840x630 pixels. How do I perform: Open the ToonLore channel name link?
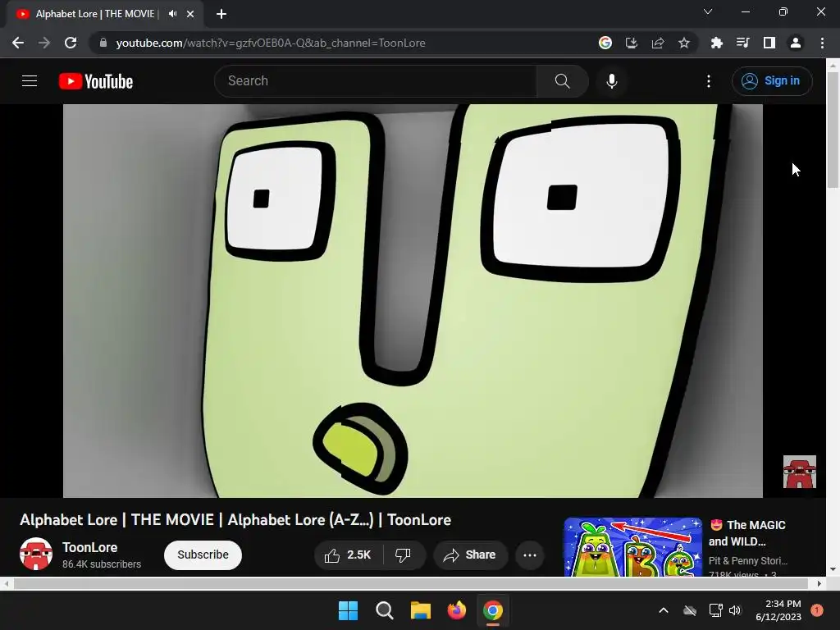(90, 547)
